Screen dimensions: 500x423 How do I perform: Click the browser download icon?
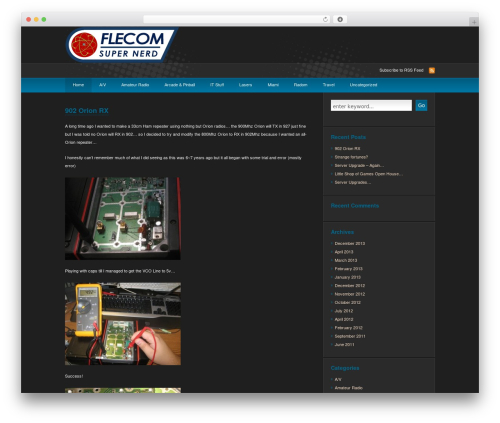(x=340, y=19)
